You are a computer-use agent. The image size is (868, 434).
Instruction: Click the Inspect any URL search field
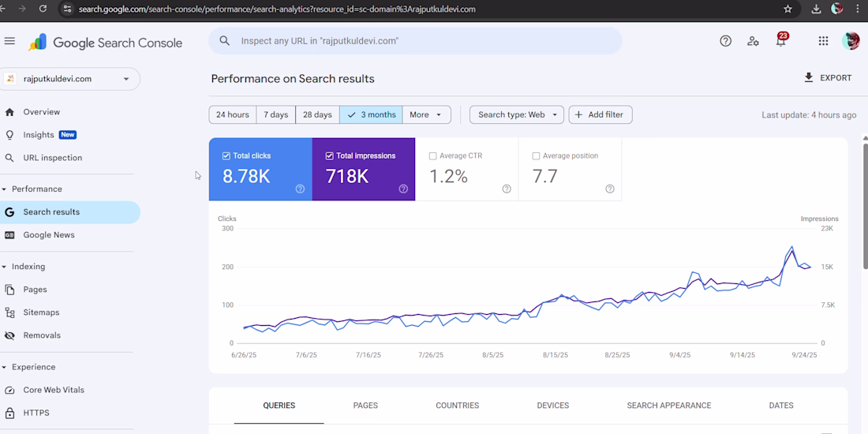pos(415,41)
